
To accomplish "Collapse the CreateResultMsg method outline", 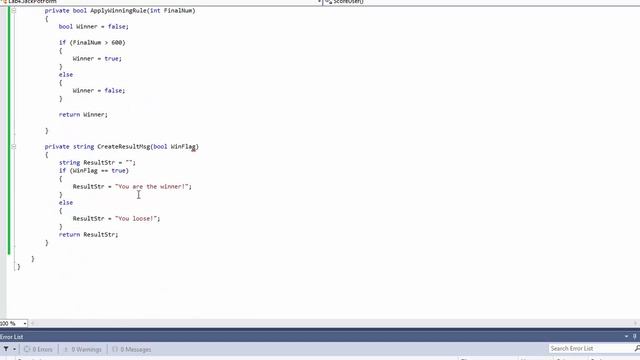I will coord(13,147).
